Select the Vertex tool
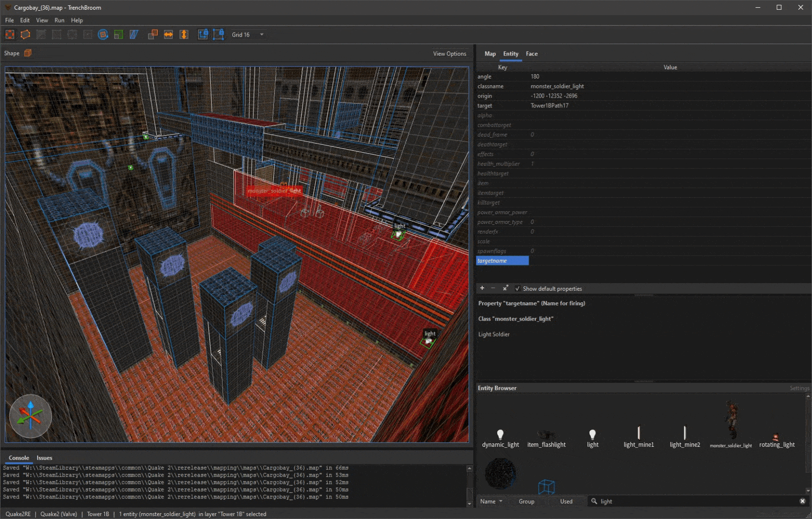This screenshot has height=519, width=812. [x=57, y=35]
